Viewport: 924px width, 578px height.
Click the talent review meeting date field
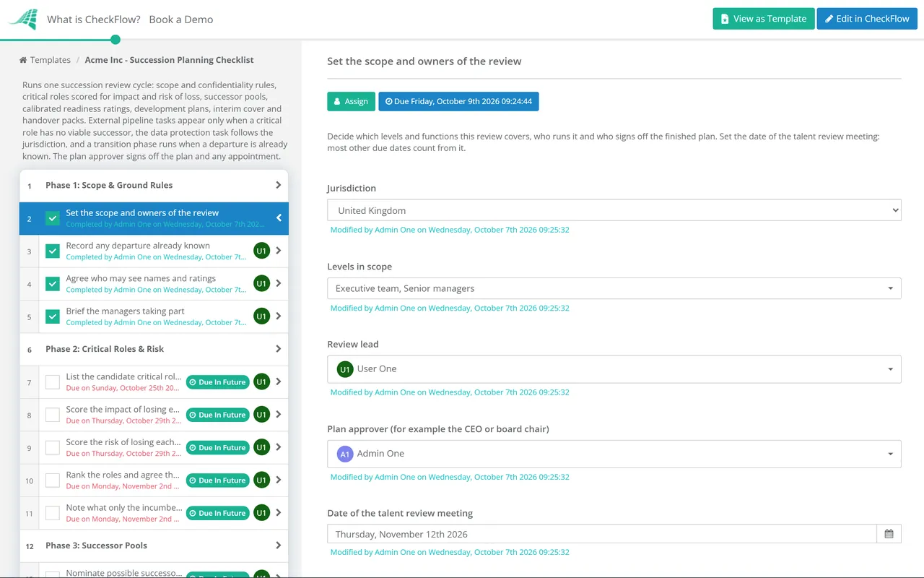602,534
